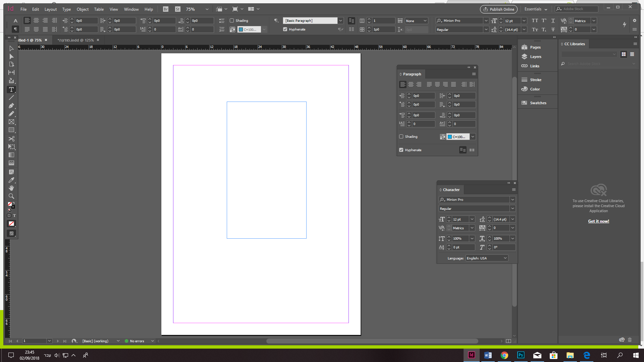Open the Layers panel
The image size is (644, 362).
pos(535,57)
